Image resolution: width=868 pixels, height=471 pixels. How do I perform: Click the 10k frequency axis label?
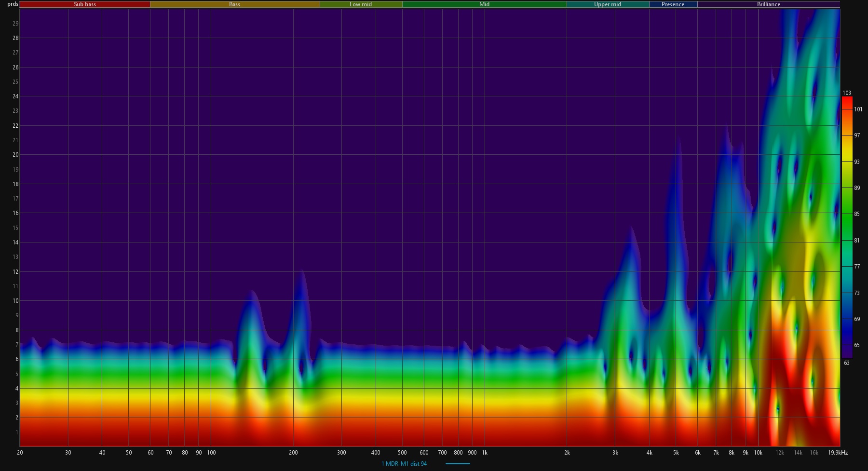pyautogui.click(x=758, y=453)
